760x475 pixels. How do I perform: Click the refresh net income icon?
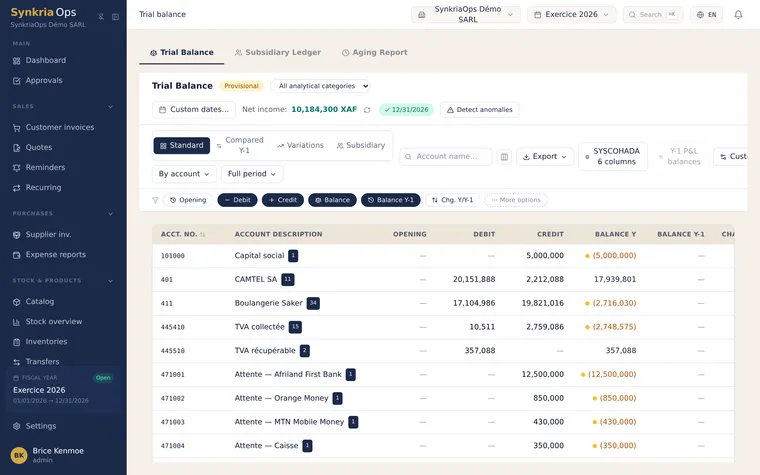(367, 110)
